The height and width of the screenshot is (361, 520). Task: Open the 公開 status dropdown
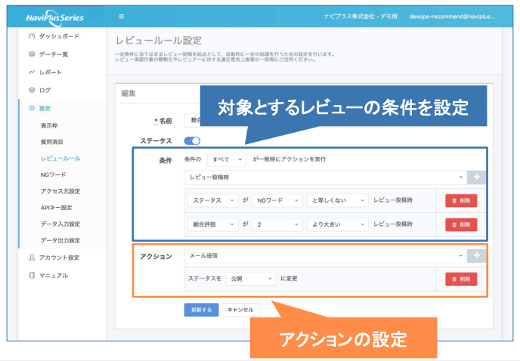251,279
